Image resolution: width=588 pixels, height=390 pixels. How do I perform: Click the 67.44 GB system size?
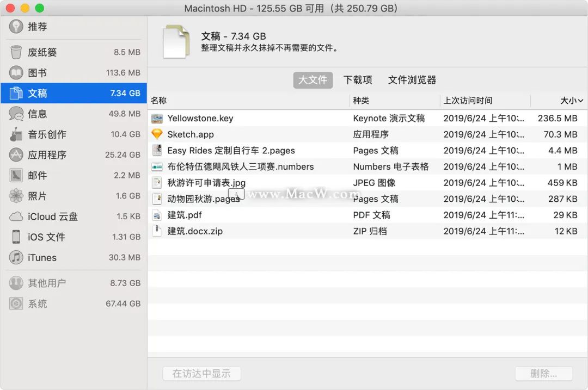pyautogui.click(x=123, y=304)
